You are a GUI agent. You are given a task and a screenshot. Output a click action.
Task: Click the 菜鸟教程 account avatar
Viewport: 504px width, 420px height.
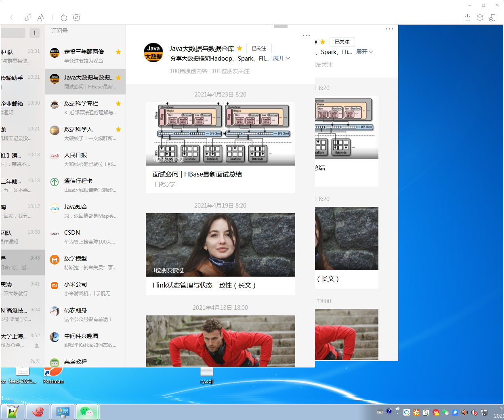(55, 363)
